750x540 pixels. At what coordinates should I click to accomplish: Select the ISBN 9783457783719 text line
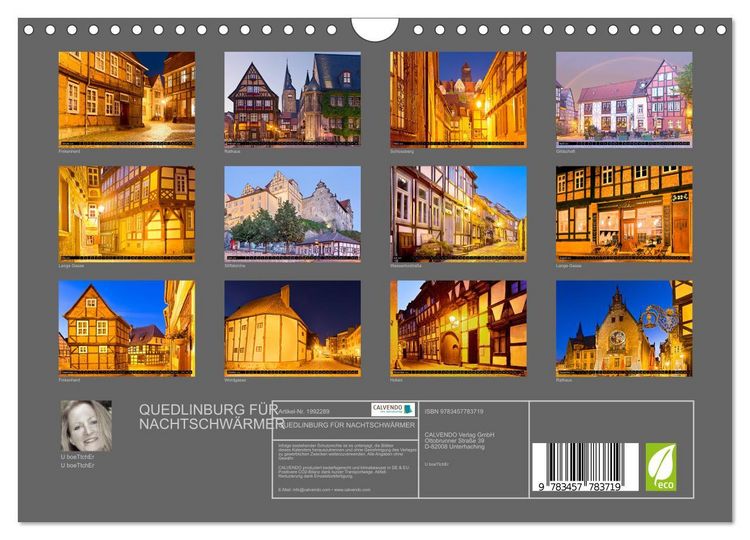tap(454, 411)
